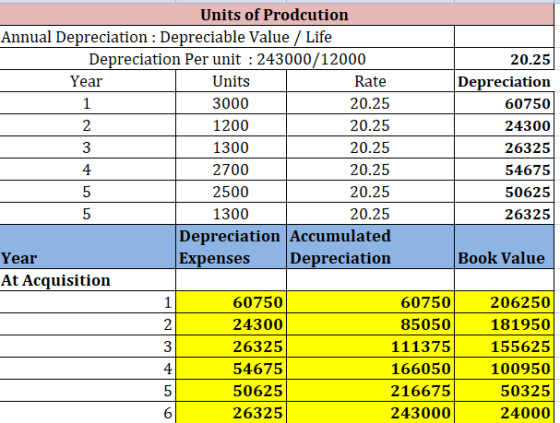Select units cell 2500
The height and width of the screenshot is (423, 560).
231,191
